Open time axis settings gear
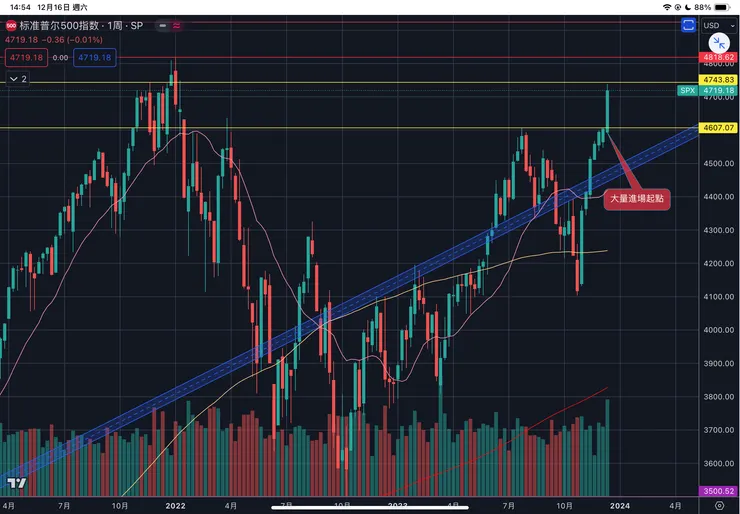The image size is (740, 514). click(719, 507)
